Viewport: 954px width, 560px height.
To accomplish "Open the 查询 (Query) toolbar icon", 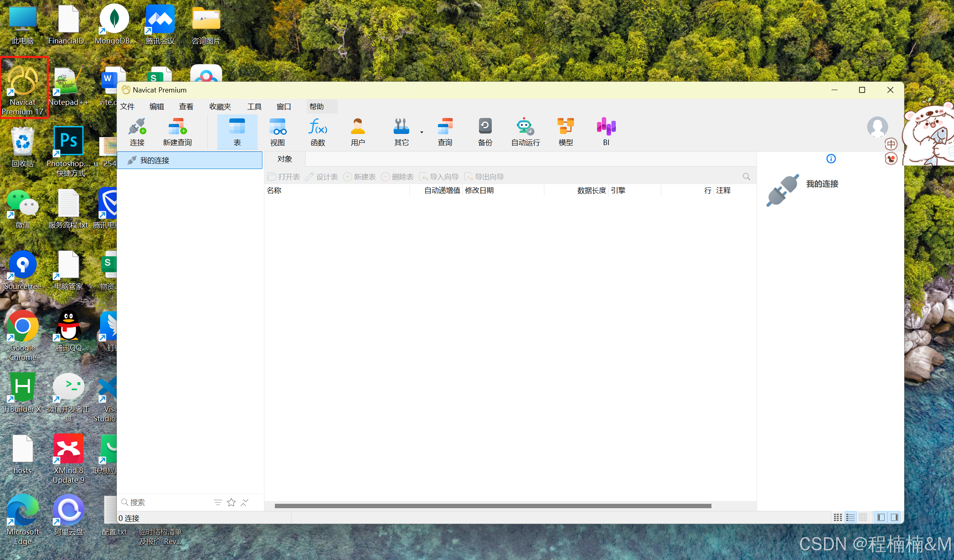I will (x=445, y=132).
